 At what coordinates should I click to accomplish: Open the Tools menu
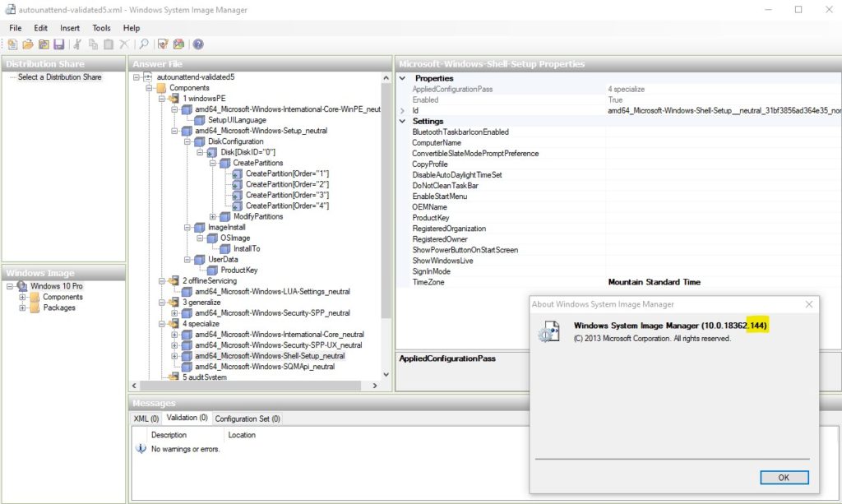(x=100, y=27)
